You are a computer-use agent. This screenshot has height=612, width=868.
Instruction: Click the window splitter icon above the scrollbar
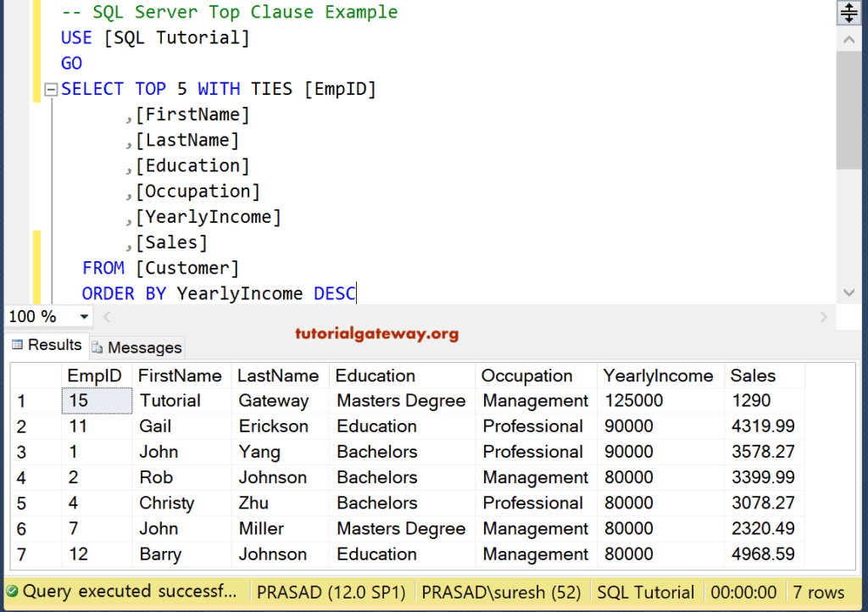coord(849,12)
